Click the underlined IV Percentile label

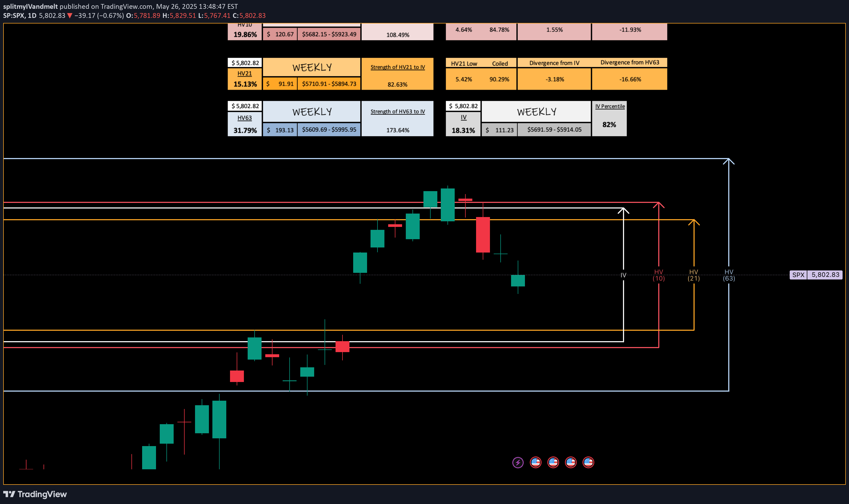point(610,106)
